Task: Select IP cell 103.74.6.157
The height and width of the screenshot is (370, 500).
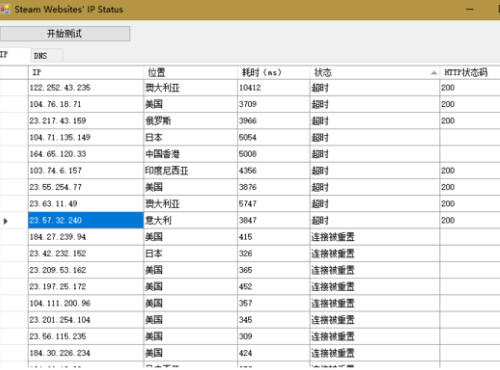Action: coord(86,171)
